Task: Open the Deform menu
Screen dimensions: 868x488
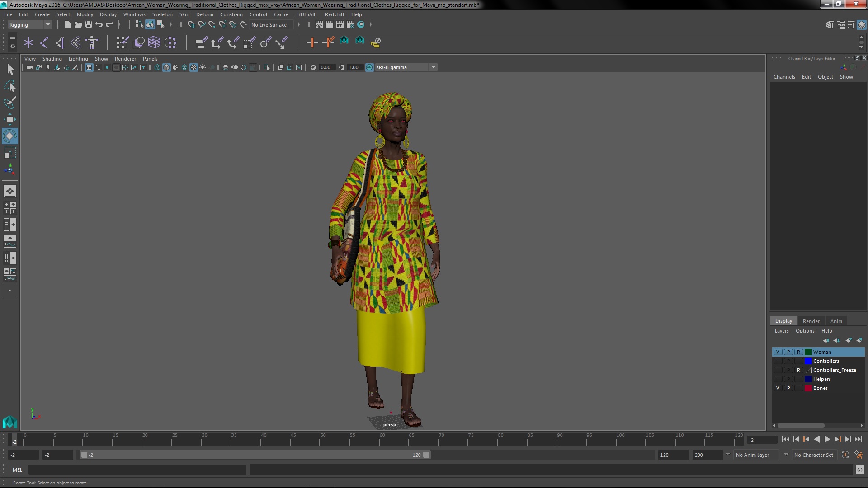Action: tap(204, 14)
